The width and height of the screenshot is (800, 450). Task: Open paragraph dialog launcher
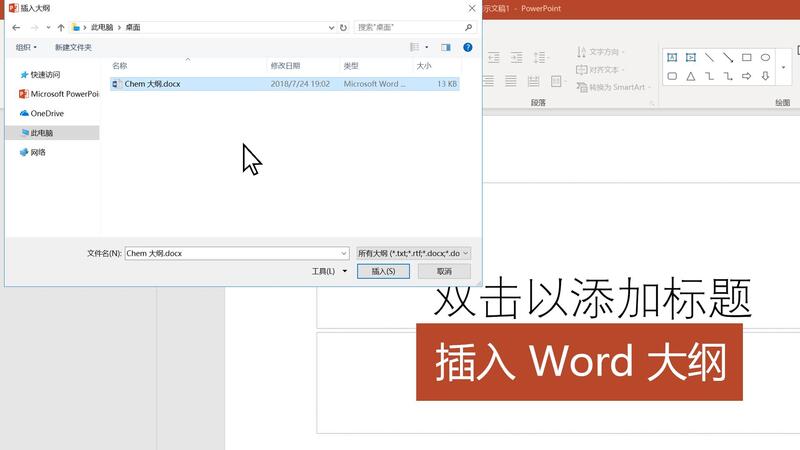[x=652, y=103]
